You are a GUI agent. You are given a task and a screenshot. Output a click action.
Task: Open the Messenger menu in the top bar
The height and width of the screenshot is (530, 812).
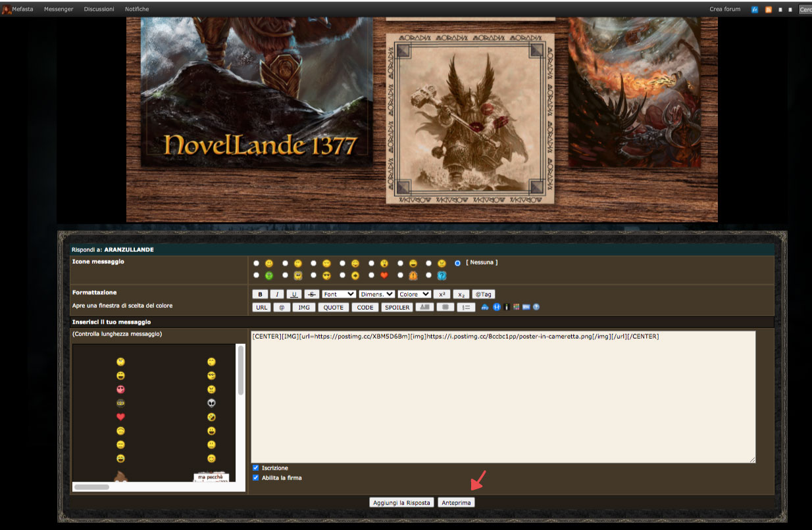pos(58,9)
